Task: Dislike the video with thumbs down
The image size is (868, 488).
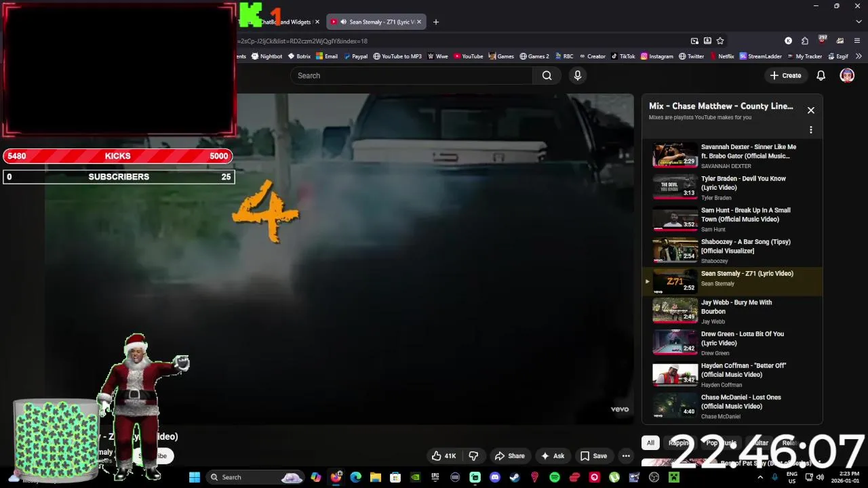Action: pyautogui.click(x=473, y=455)
